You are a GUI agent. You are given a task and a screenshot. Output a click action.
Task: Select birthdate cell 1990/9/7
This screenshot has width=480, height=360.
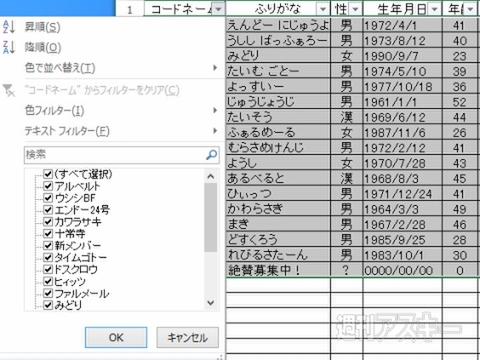point(402,56)
